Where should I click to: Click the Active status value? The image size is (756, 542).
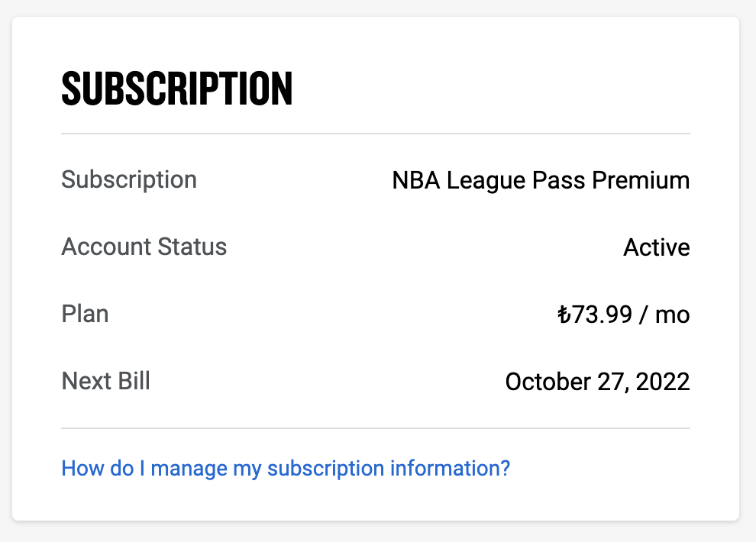pyautogui.click(x=657, y=247)
